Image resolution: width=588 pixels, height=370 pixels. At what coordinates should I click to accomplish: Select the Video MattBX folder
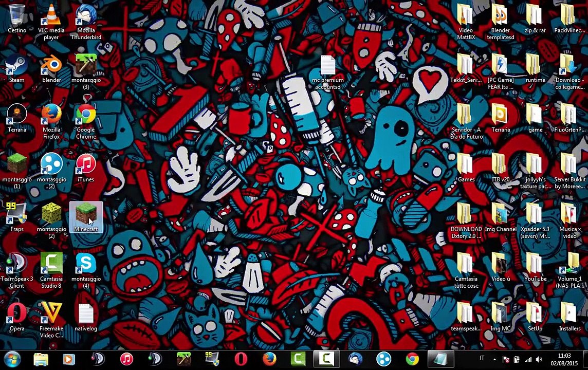coord(466,22)
